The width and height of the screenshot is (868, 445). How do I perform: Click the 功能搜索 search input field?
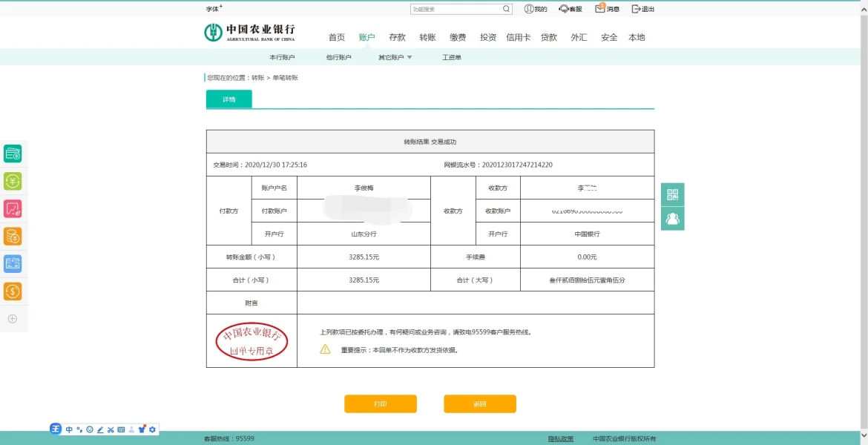tap(456, 9)
